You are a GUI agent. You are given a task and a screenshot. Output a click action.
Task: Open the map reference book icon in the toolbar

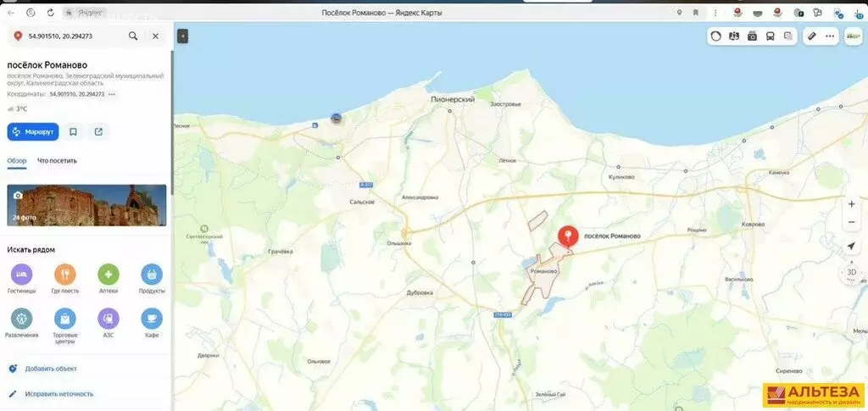click(734, 36)
